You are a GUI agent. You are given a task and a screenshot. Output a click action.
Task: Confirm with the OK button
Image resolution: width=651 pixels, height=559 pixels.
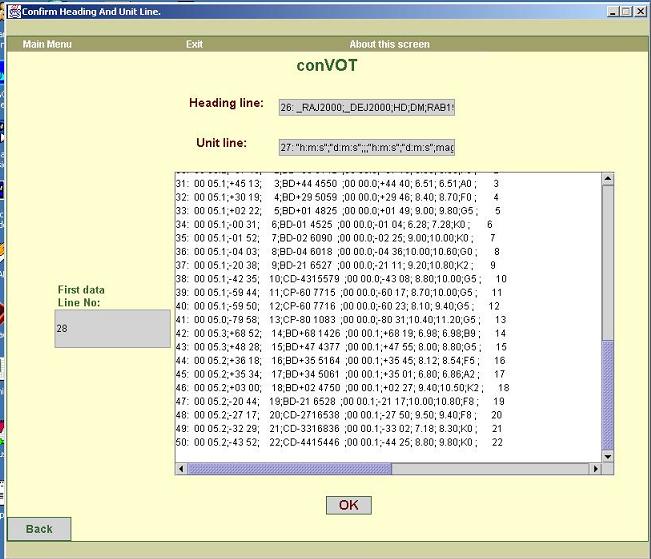coord(349,505)
